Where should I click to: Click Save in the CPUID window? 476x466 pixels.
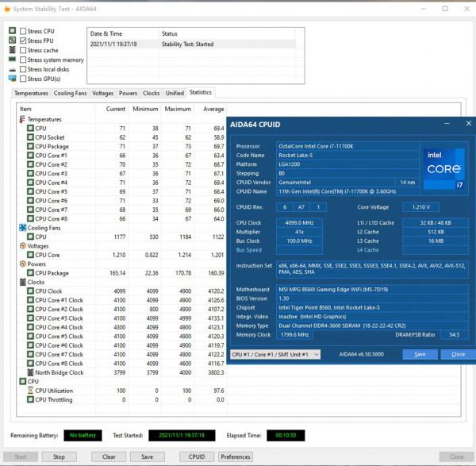click(420, 354)
